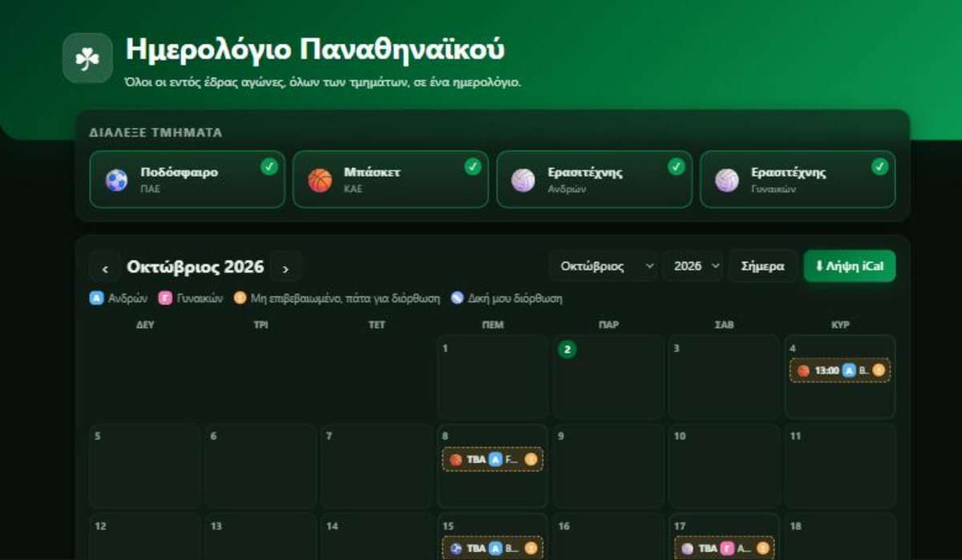
Task: Uncheck the Μπάσκετ ΚΑΕ checkmark
Action: tap(473, 167)
